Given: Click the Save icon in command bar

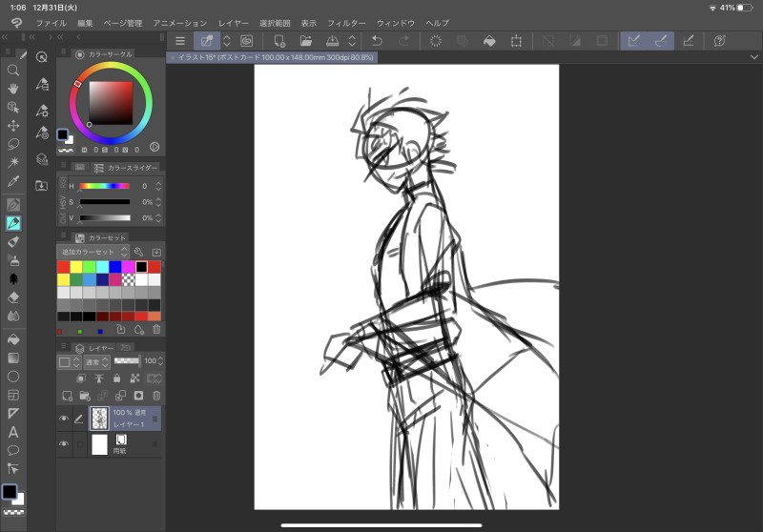Looking at the screenshot, I should pos(332,41).
